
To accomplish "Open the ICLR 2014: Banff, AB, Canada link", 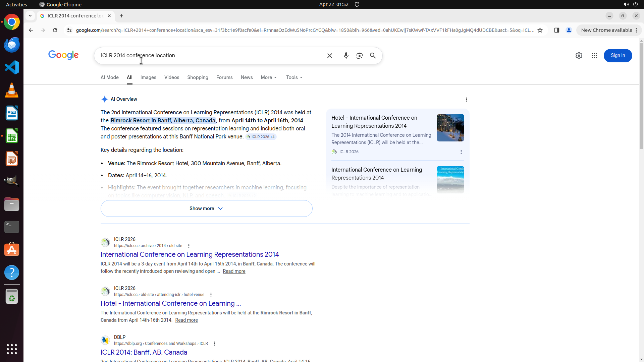I will point(144,352).
